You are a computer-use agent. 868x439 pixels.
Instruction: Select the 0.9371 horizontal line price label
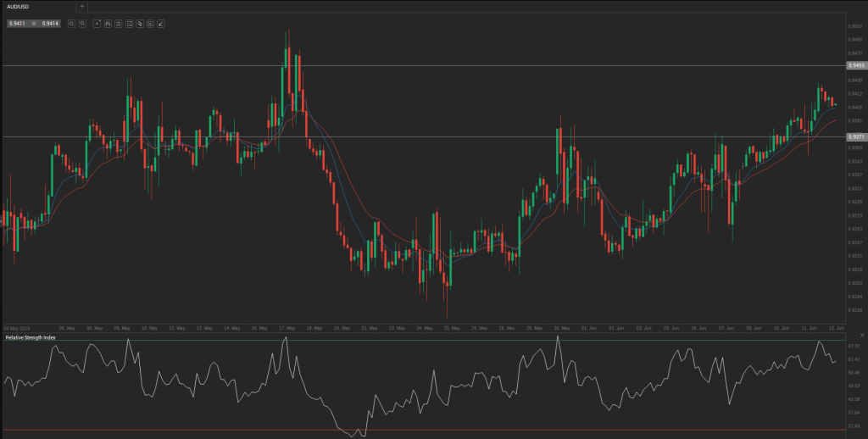pyautogui.click(x=856, y=136)
